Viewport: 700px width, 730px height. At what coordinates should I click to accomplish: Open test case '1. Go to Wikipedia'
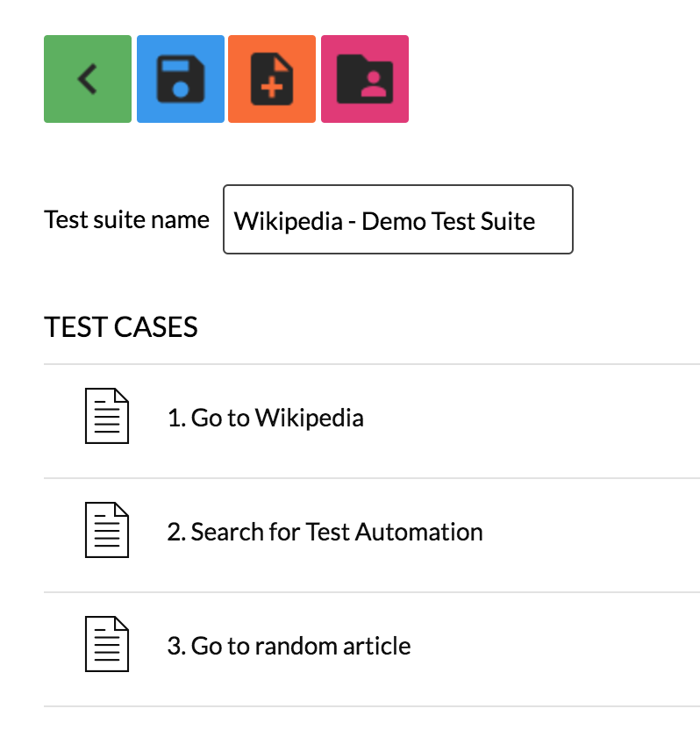[264, 418]
